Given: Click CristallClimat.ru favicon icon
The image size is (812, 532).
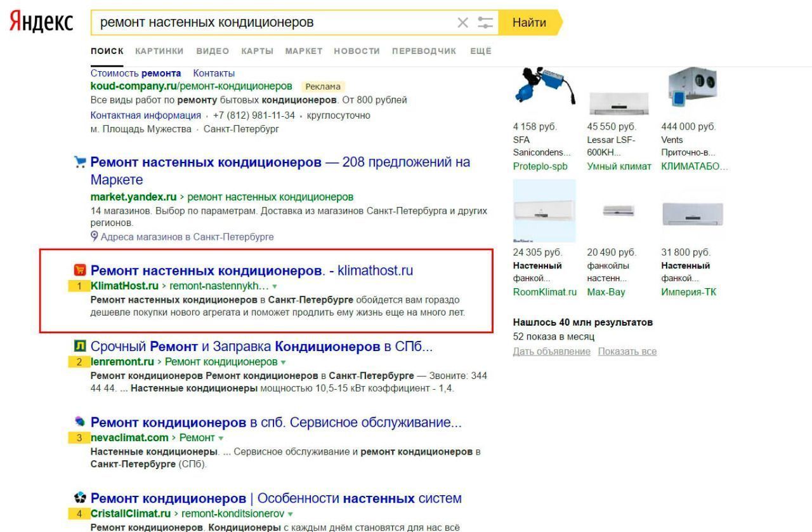Looking at the screenshot, I should coord(79,498).
